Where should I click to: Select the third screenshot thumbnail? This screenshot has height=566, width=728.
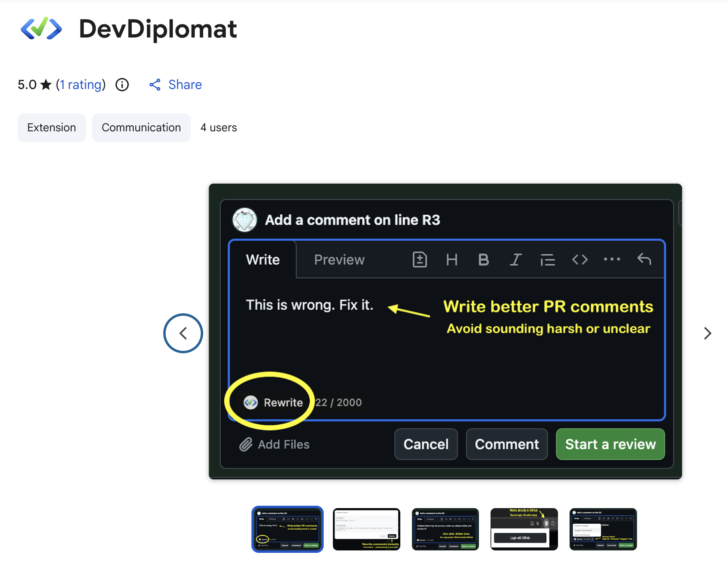445,529
